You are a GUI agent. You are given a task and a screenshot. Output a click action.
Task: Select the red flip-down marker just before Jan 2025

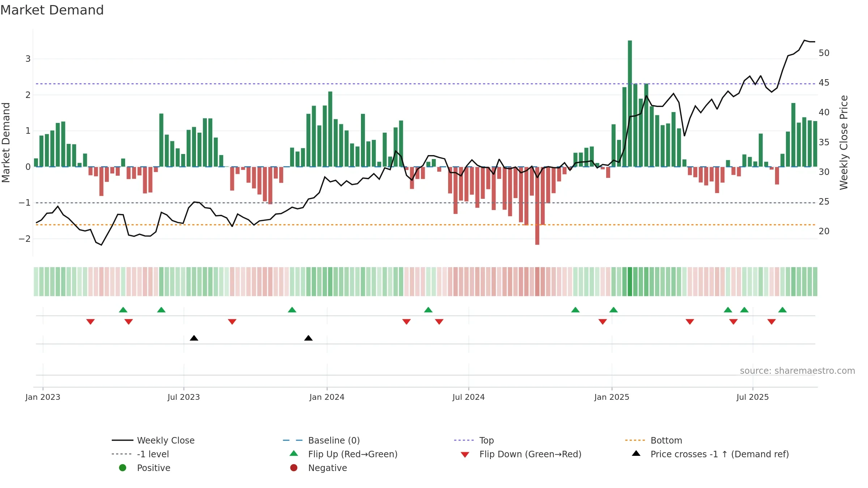[603, 322]
